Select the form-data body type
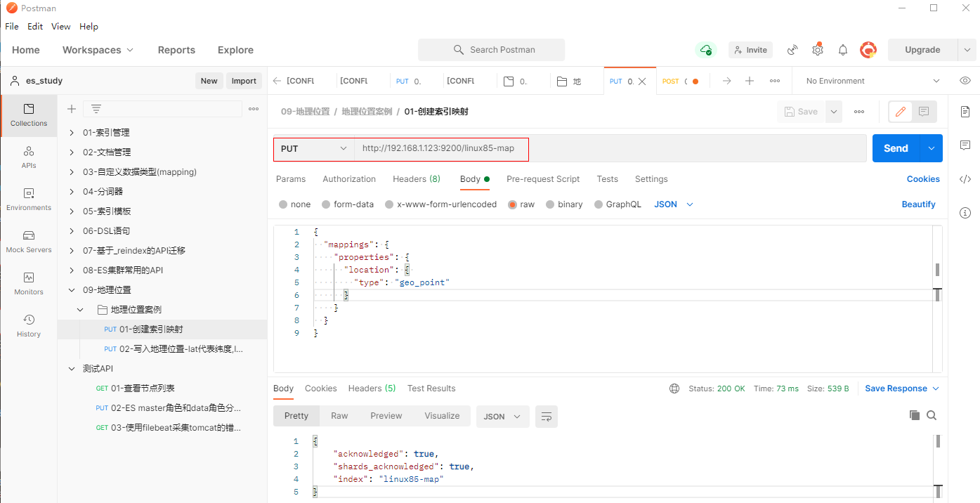Viewport: 980px width, 503px height. tap(348, 204)
